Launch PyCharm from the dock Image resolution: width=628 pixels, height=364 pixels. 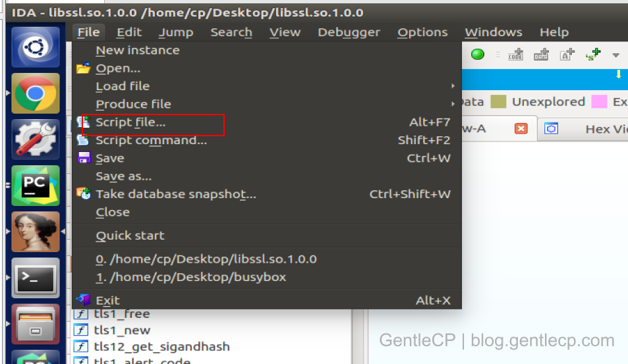point(36,186)
